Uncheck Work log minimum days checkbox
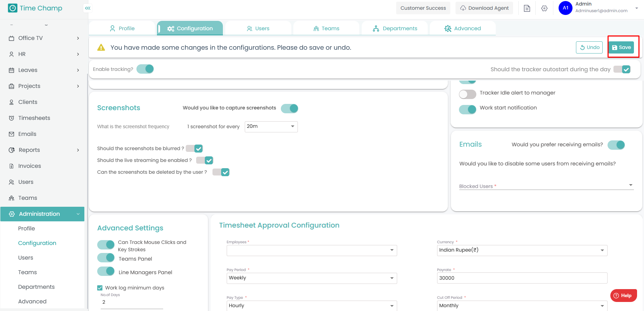Viewport: 644px width, 311px height. [x=100, y=288]
